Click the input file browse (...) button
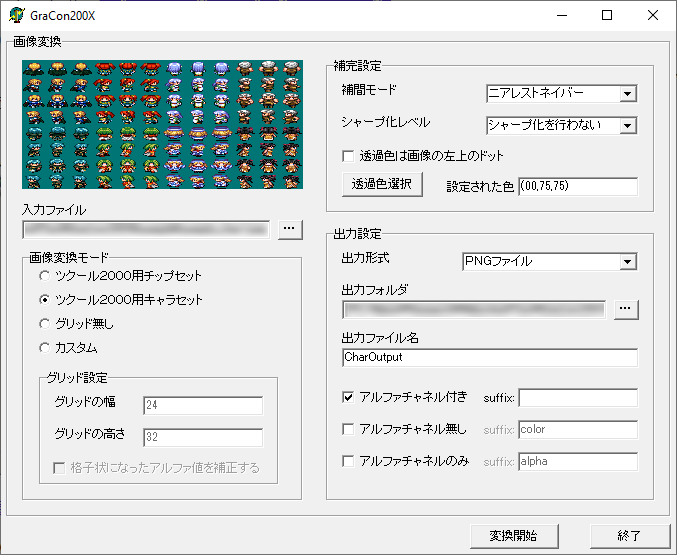 click(290, 229)
